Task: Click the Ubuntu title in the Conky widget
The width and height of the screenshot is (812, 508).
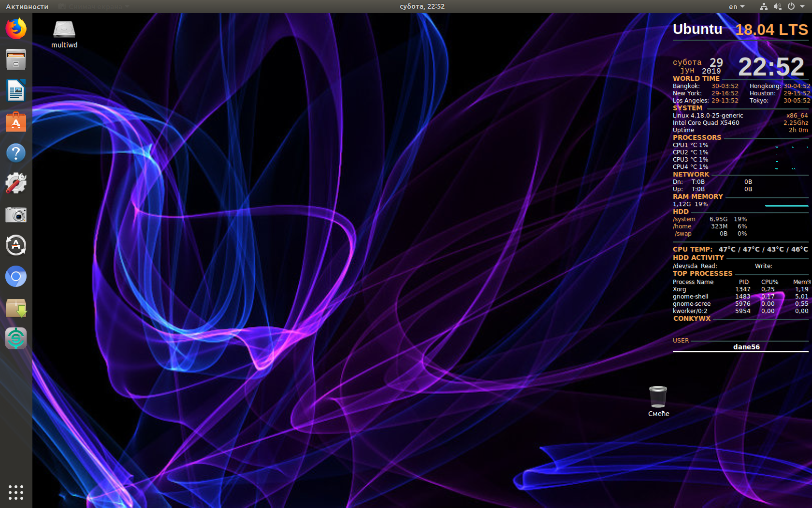Action: 697,29
